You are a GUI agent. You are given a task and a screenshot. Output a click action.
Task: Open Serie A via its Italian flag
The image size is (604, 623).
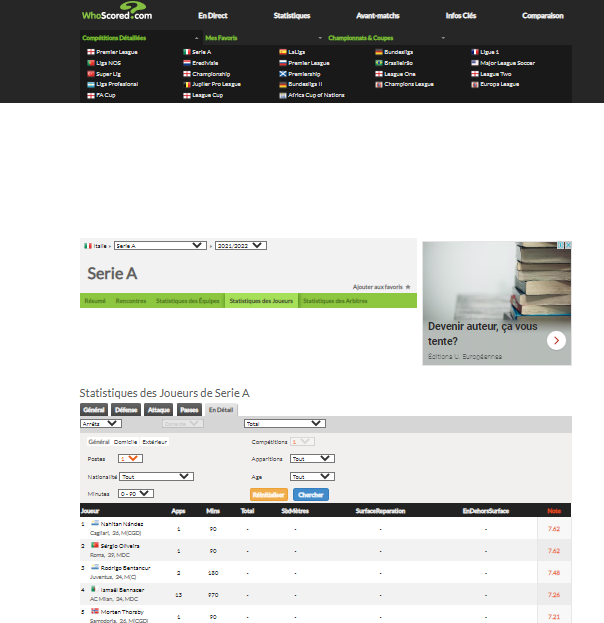186,51
